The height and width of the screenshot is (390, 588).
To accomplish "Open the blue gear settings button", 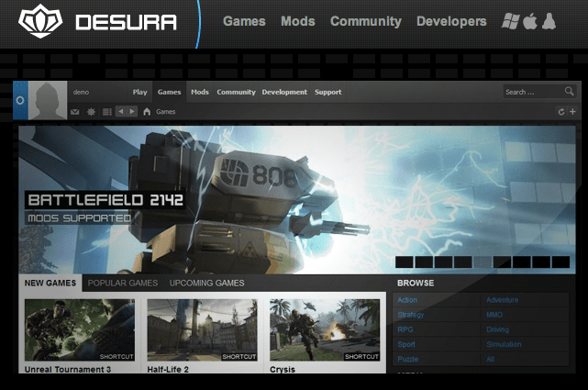I will pyautogui.click(x=20, y=100).
